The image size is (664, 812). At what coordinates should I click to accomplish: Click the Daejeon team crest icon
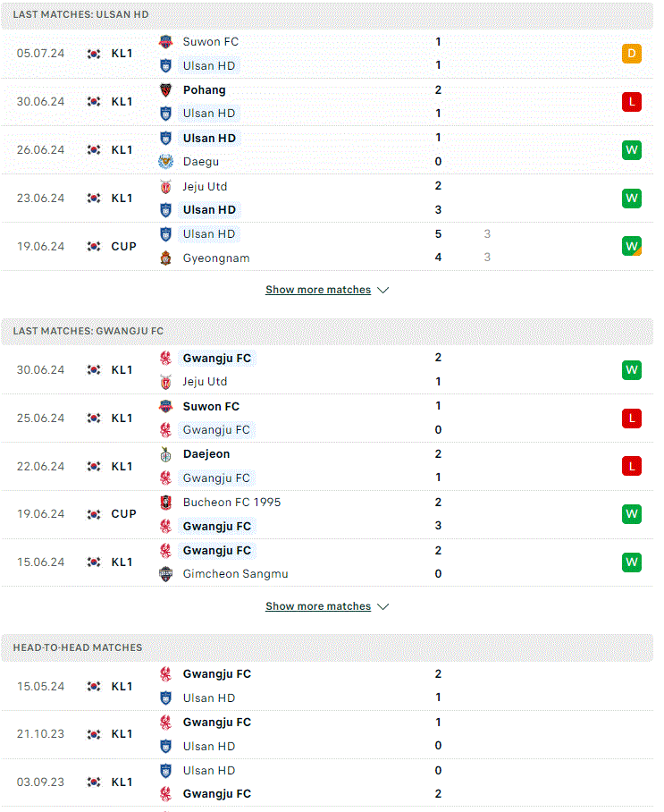pos(165,454)
